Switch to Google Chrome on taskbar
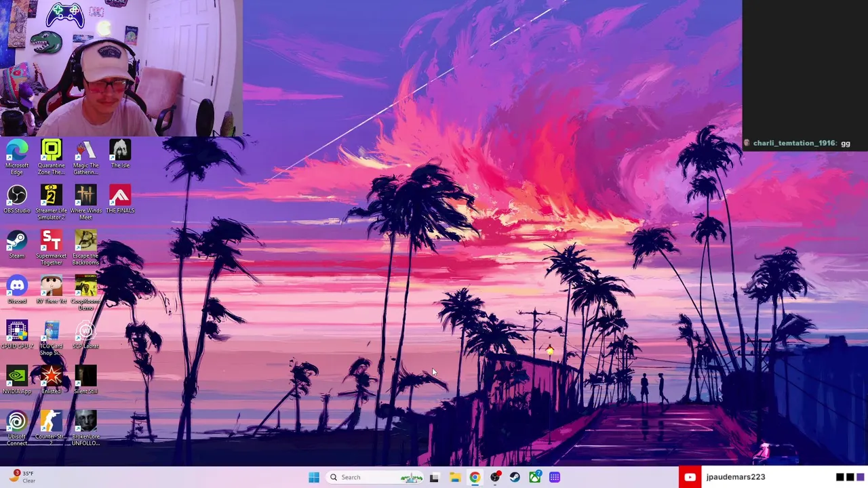Screen dimensions: 868x488 click(475, 477)
